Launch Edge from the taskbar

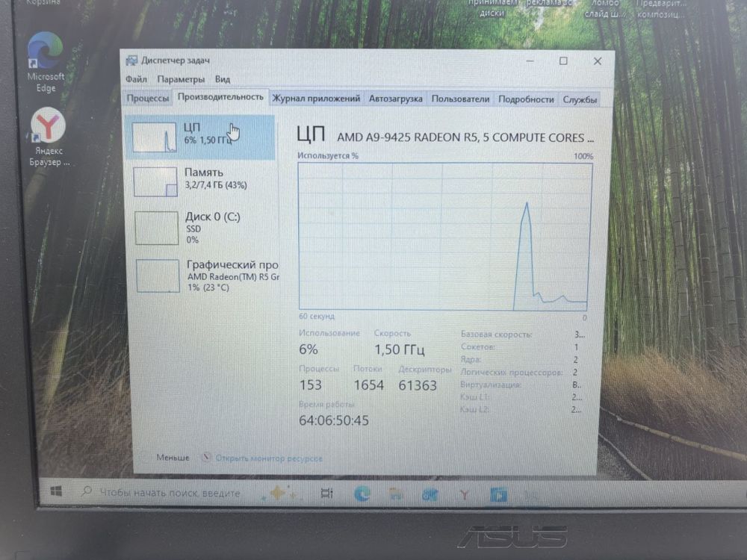point(362,494)
